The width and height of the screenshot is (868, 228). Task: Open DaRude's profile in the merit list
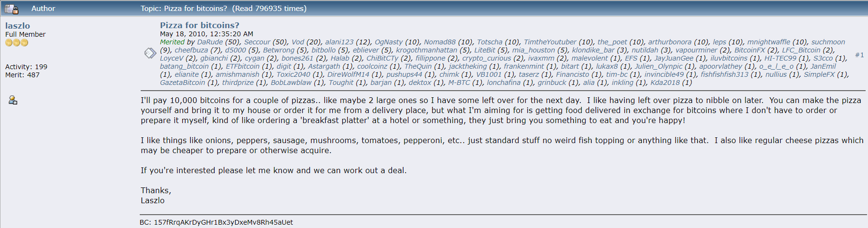point(210,42)
